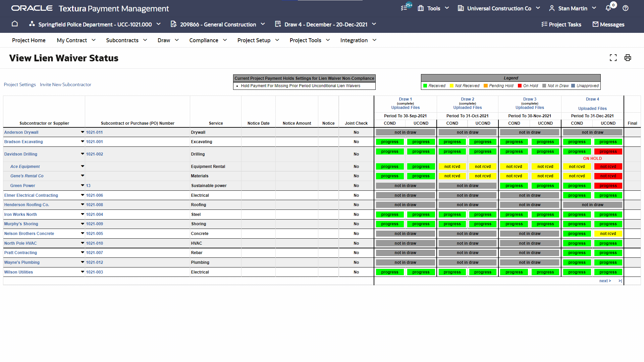Expand the Stan Martin user menu
Viewport: 644px width, 362px height.
[573, 8]
